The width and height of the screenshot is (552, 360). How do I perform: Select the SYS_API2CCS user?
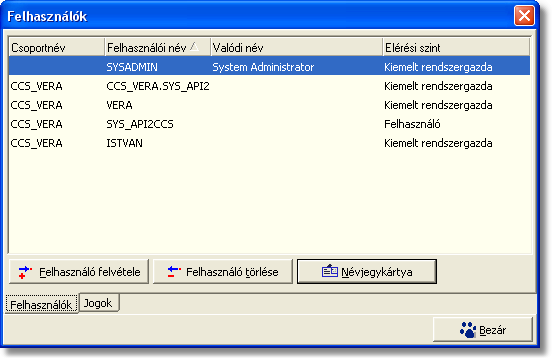point(140,124)
